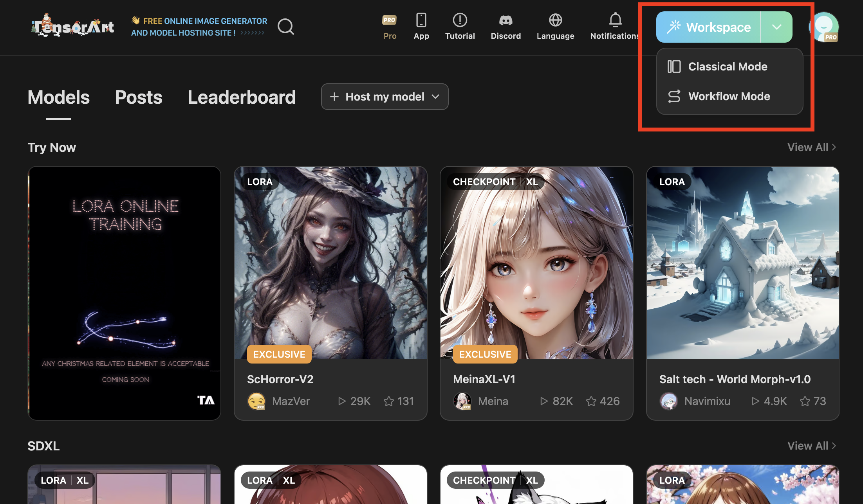
Task: Select Classical Mode from the menu
Action: pyautogui.click(x=729, y=67)
